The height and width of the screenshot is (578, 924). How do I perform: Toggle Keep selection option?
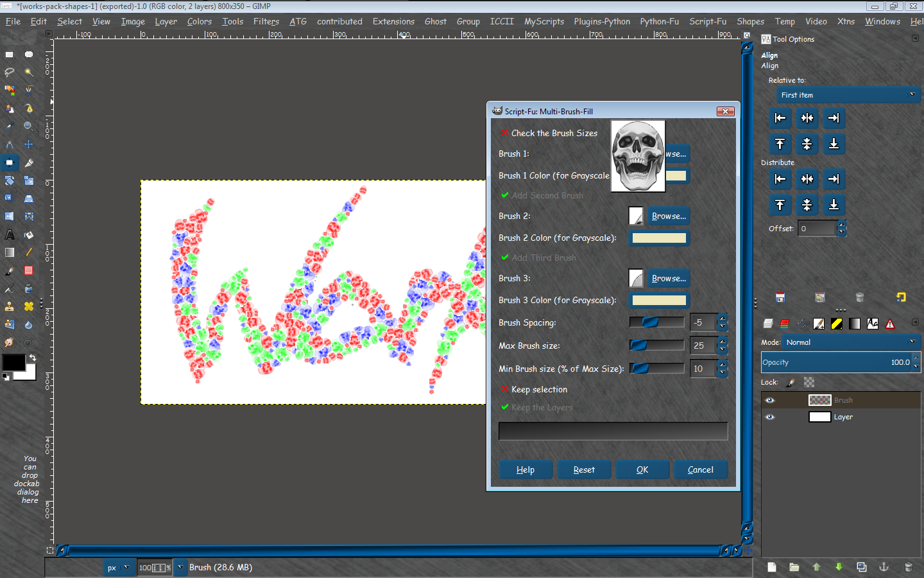coord(534,389)
